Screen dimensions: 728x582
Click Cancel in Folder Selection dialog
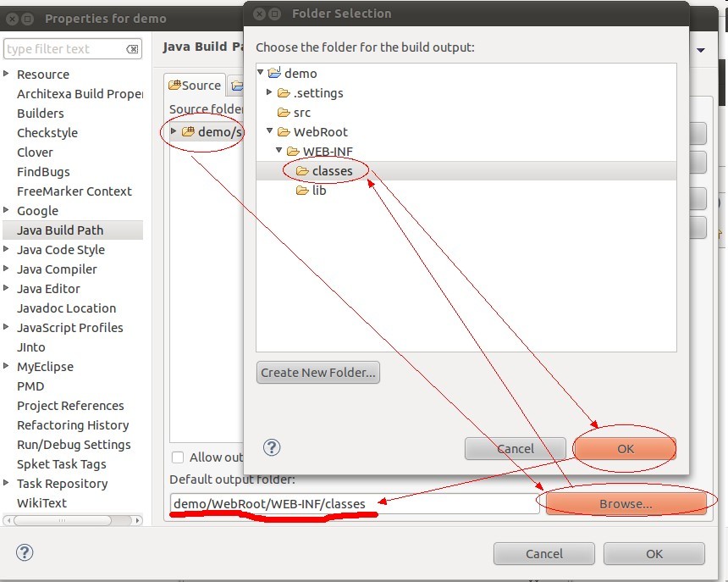point(516,449)
